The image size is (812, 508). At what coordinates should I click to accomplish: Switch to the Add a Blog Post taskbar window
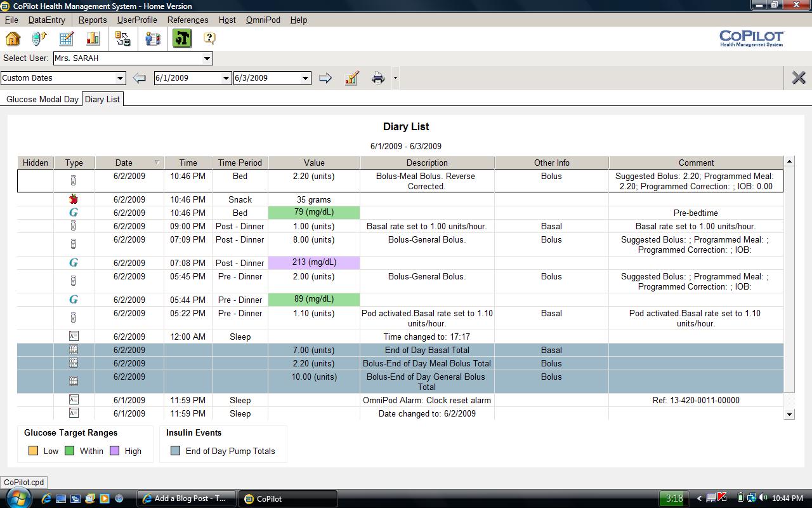(186, 498)
